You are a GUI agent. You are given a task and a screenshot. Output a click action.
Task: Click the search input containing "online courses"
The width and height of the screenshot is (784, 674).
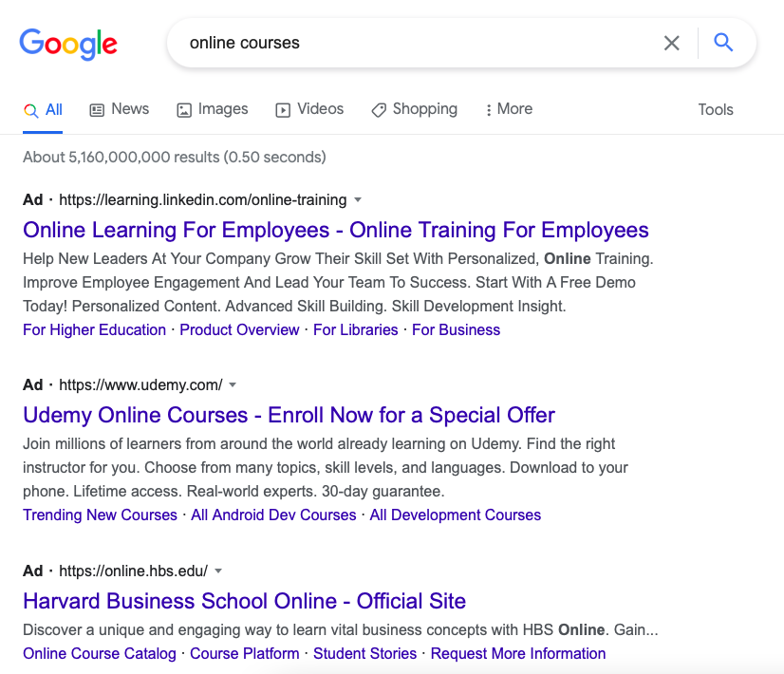[408, 43]
